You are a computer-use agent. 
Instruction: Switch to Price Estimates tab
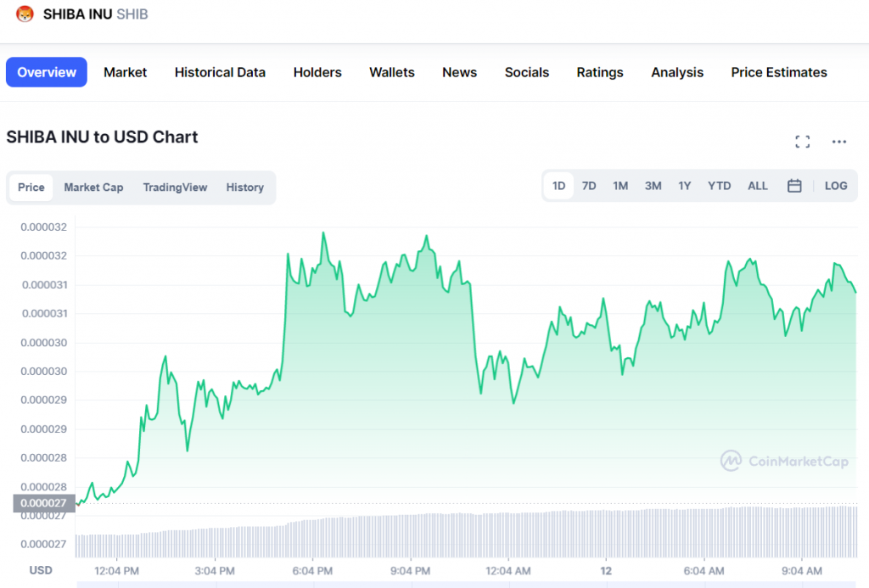click(x=778, y=72)
